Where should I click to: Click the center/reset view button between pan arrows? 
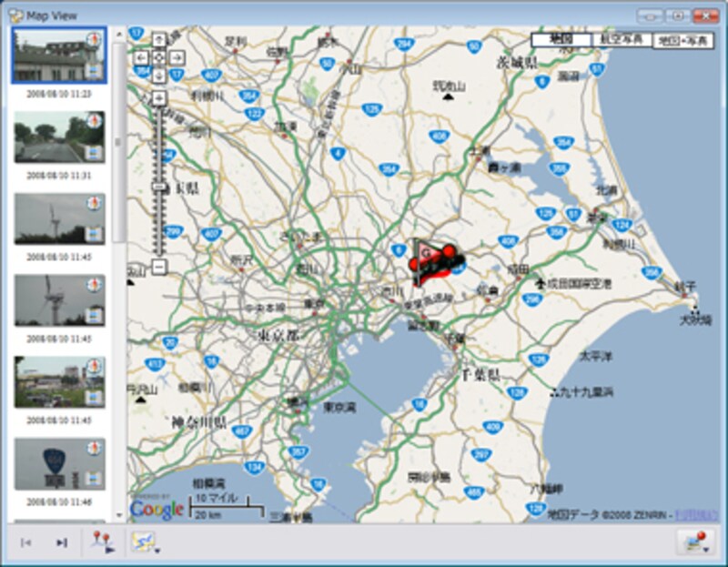point(158,58)
